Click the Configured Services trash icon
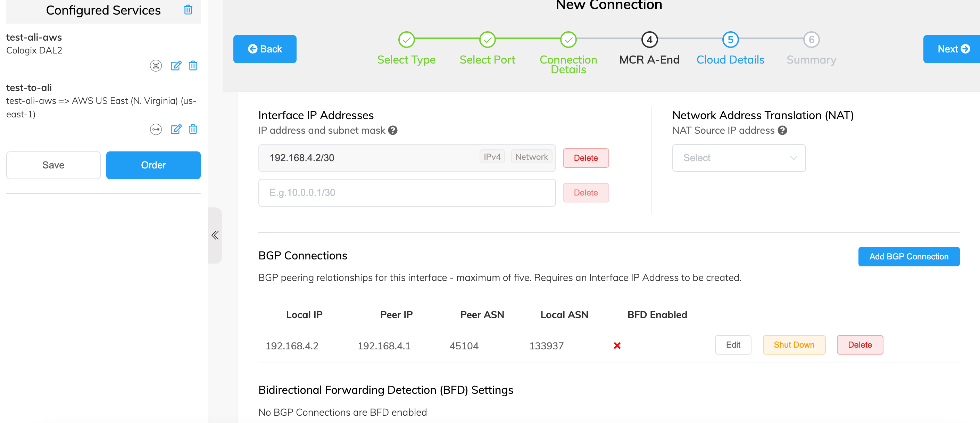980x423 pixels. click(188, 10)
